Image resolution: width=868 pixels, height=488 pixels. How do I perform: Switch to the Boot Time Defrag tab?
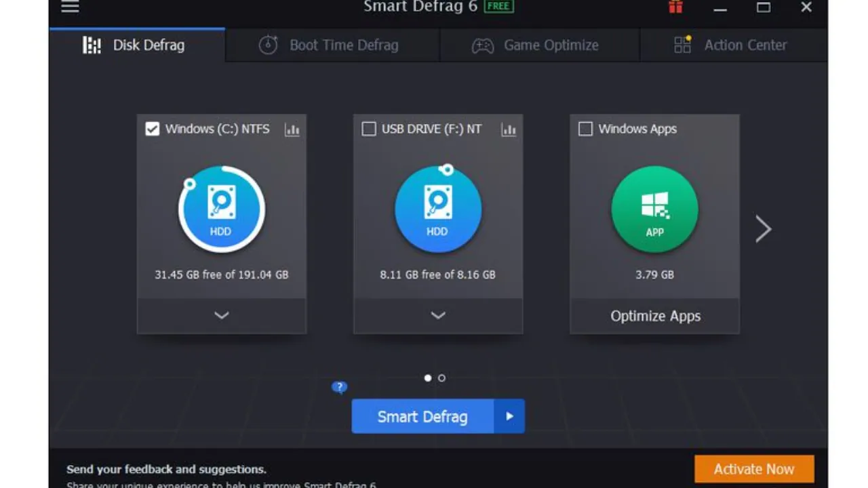point(332,45)
